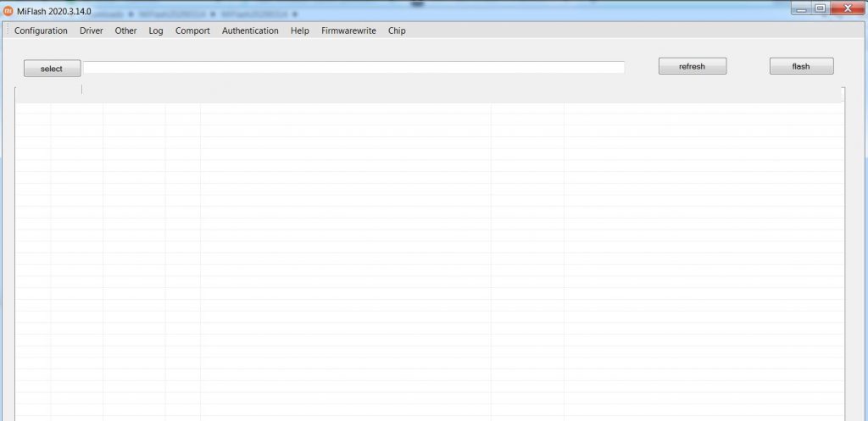The image size is (868, 421).
Task: Open the Authentication menu
Action: (250, 31)
